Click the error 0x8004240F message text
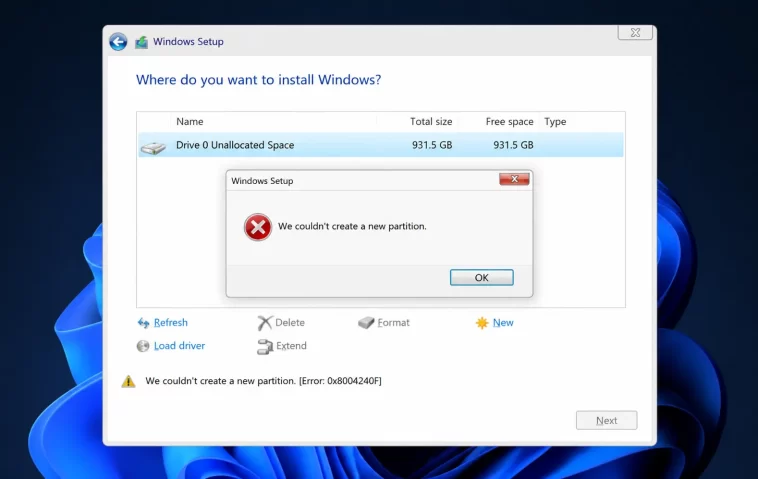Viewport: 758px width, 479px height. coord(263,381)
